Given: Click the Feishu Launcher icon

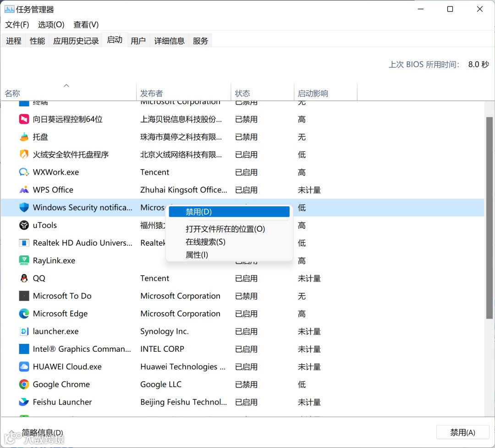Looking at the screenshot, I should 24,402.
